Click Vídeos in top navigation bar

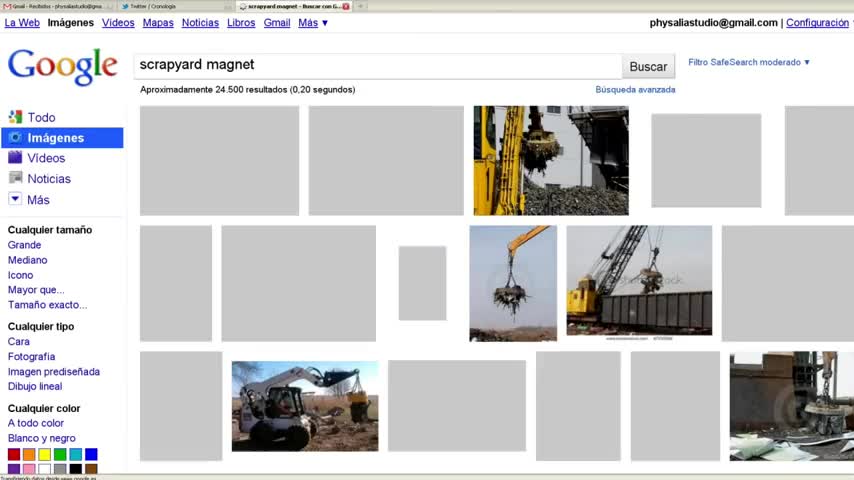click(118, 23)
